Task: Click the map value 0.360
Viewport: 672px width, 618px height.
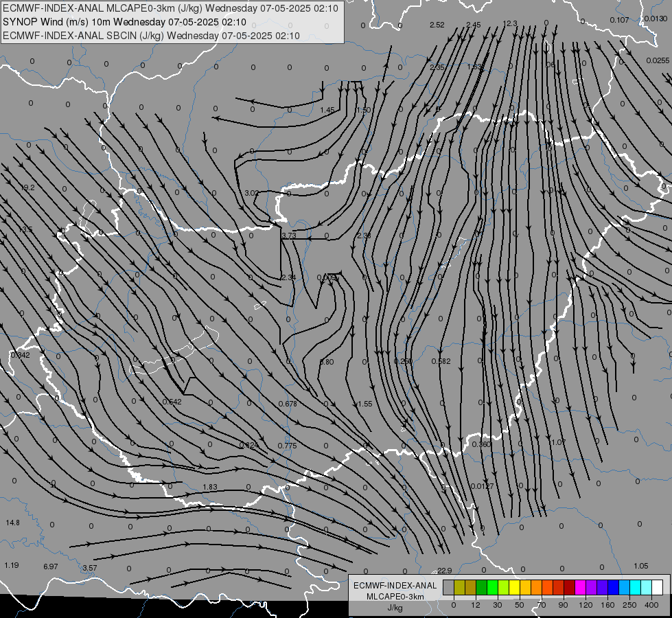Action: coord(481,444)
